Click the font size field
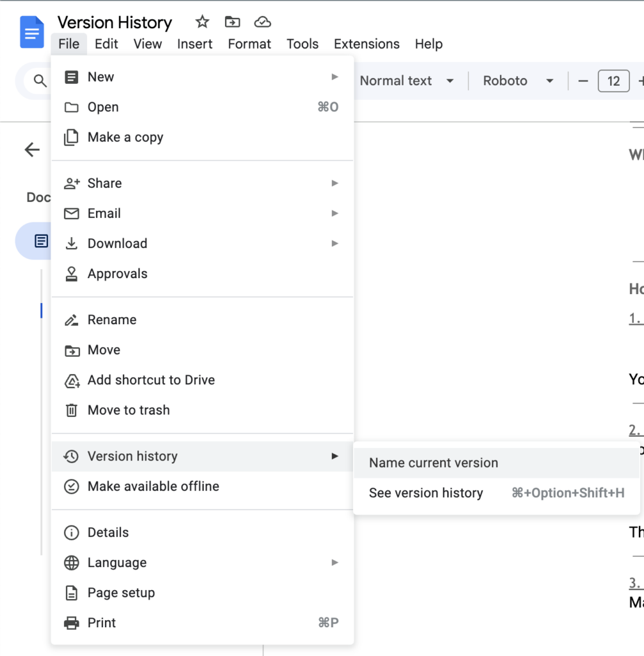The width and height of the screenshot is (644, 656). 613,81
